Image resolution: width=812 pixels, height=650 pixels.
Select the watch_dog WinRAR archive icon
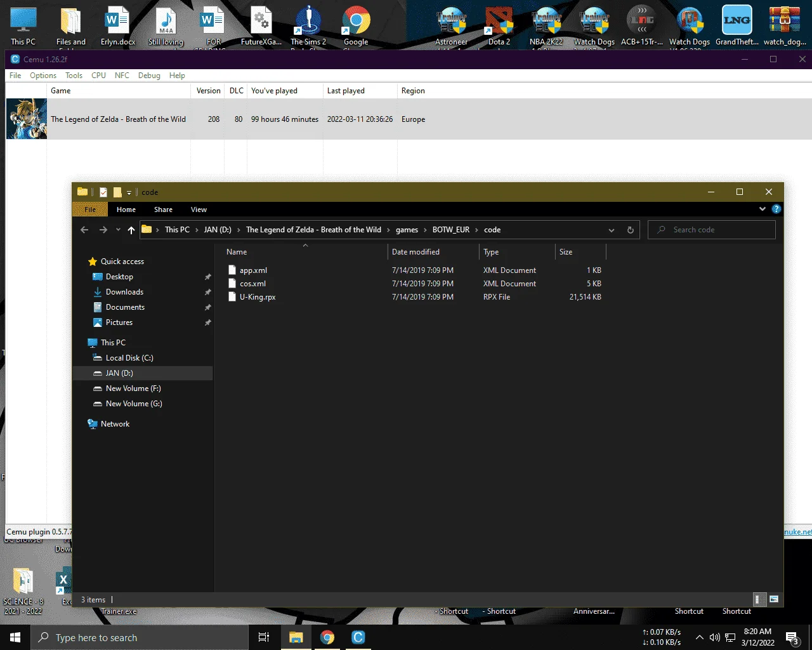pos(785,25)
